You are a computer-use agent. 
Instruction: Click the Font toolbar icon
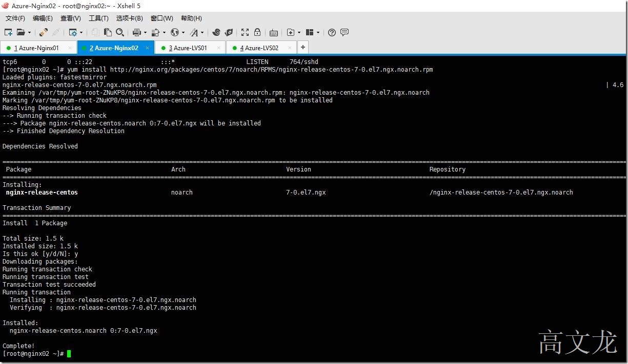pyautogui.click(x=194, y=32)
